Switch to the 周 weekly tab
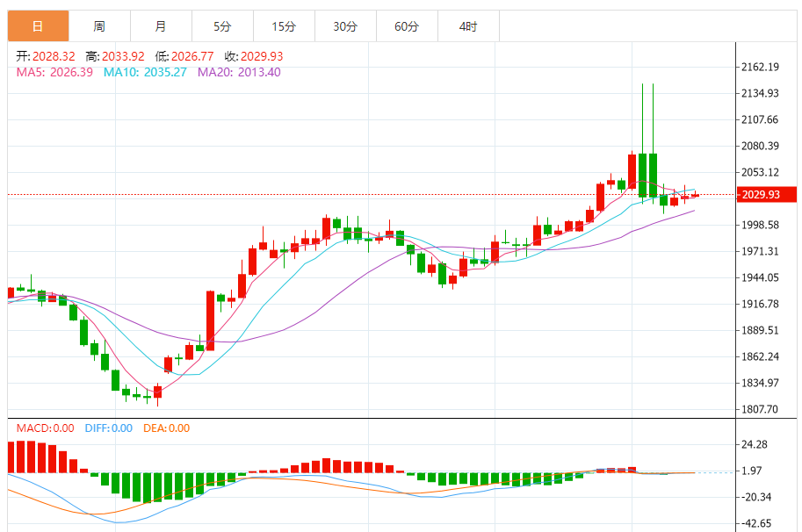Screen dimensions: 802x532 point(100,26)
